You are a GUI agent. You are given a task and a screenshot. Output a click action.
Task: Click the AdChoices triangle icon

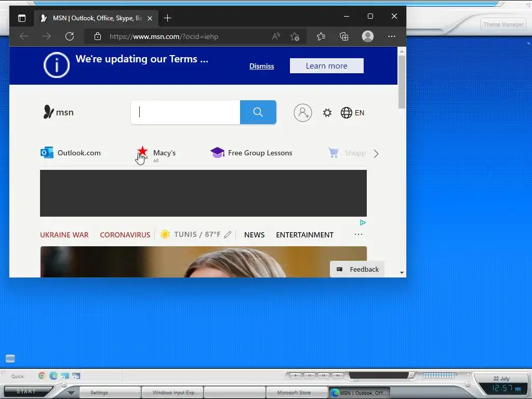363,222
